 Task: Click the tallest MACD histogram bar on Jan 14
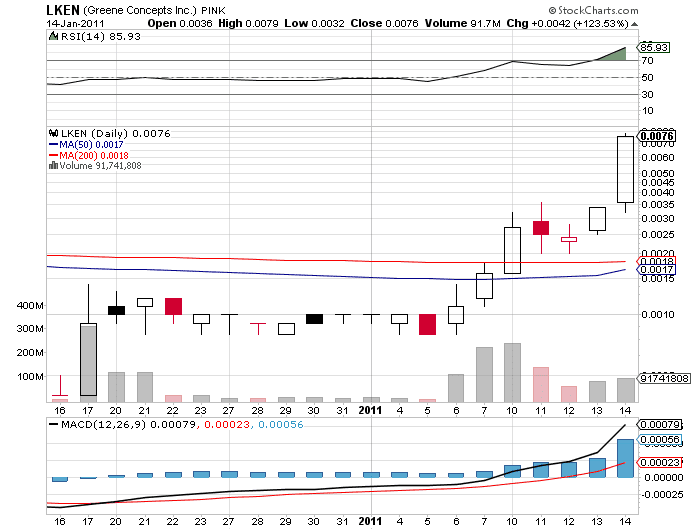coord(625,459)
